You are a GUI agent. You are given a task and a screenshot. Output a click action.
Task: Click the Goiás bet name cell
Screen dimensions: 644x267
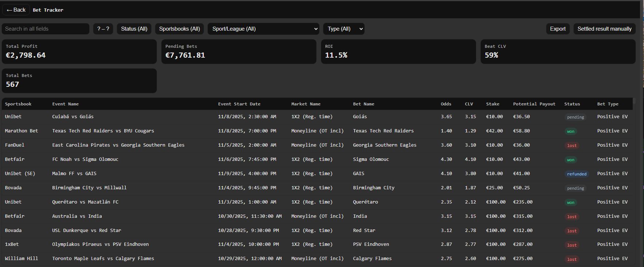(360, 117)
